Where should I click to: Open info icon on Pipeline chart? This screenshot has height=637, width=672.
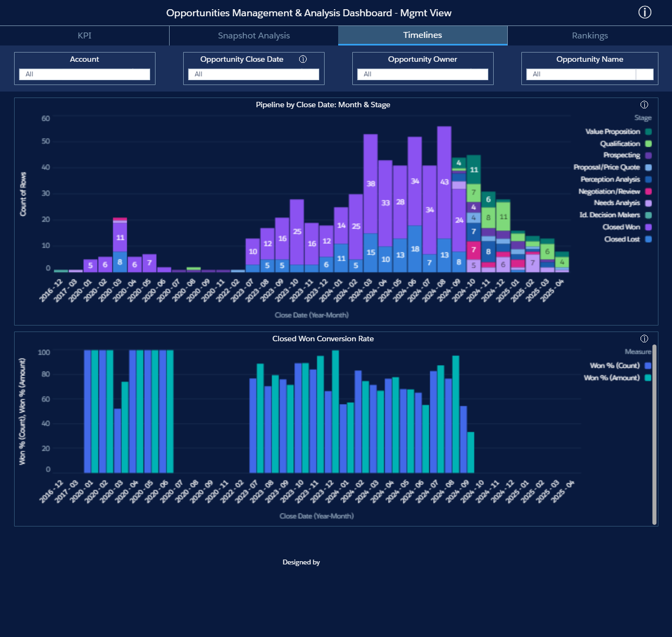644,105
